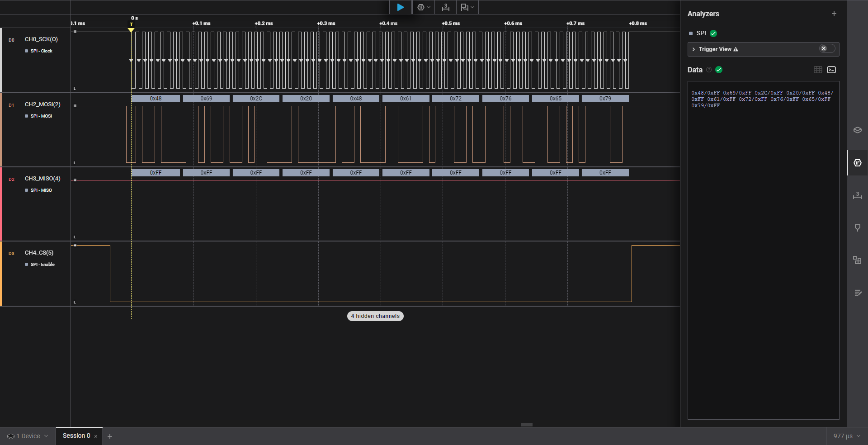This screenshot has height=445, width=868.
Task: Open the Device Settings sidebar panel
Action: [857, 130]
